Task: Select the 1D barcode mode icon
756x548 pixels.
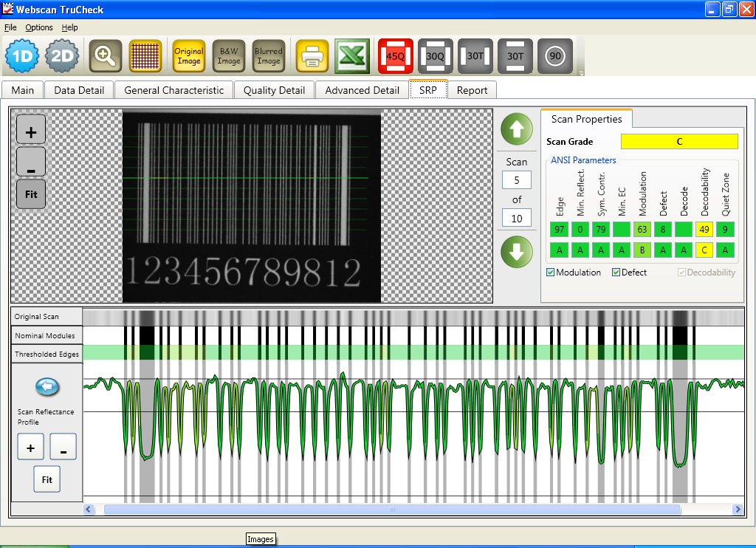Action: (22, 56)
